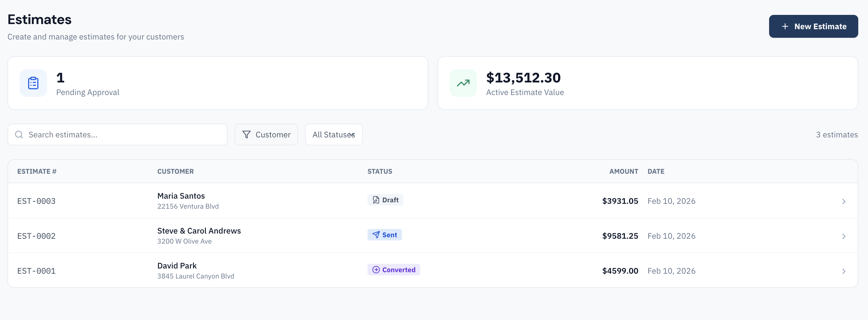
Task: Click the magnifying glass search icon
Action: point(19,134)
